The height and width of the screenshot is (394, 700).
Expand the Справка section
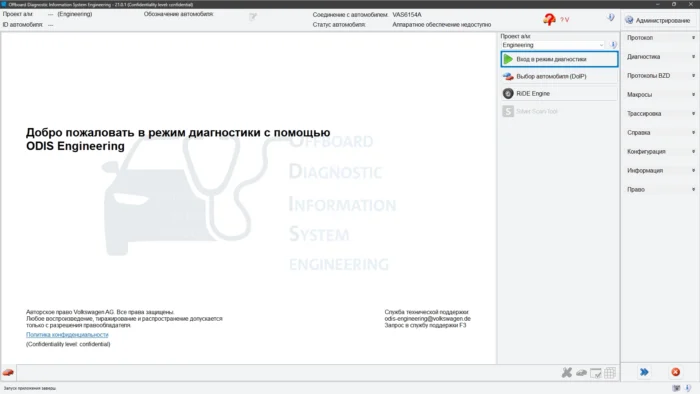(660, 133)
